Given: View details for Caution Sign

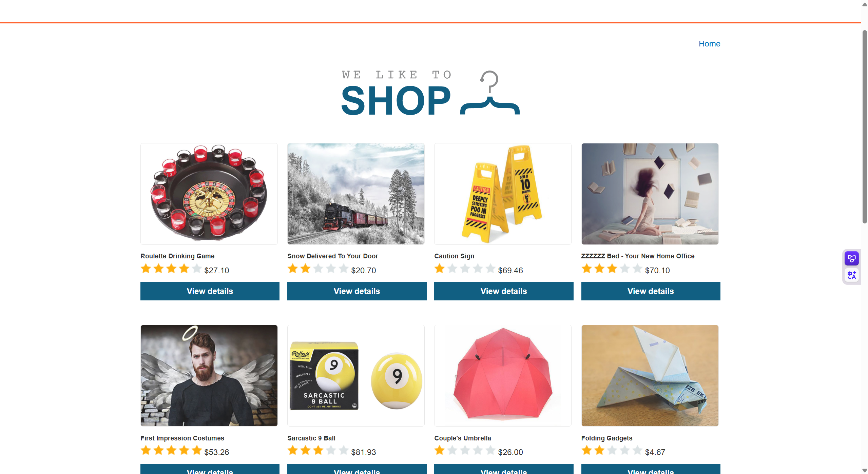Looking at the screenshot, I should click(x=504, y=291).
